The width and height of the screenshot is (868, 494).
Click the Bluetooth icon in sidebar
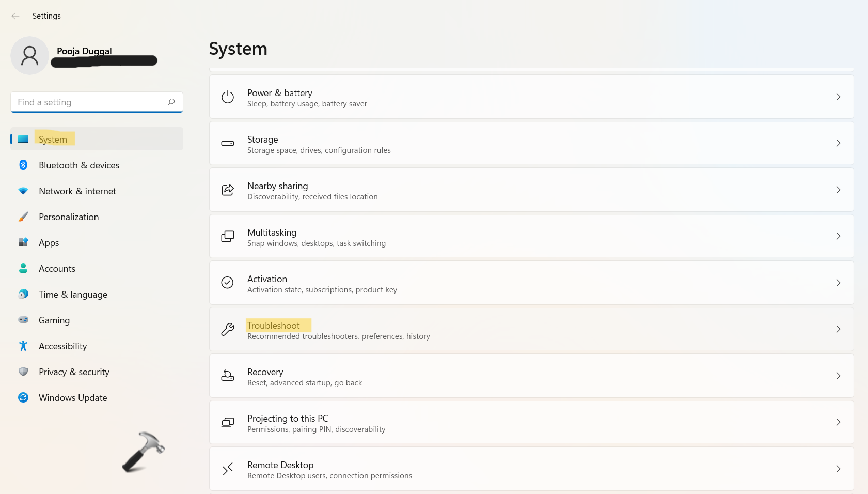click(23, 165)
